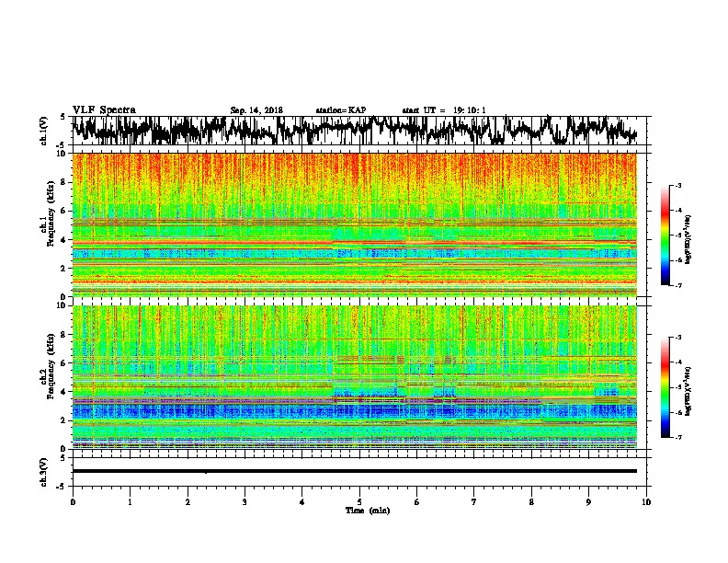Click the 'Time (min)' axis title
This screenshot has width=728, height=563.
point(368,511)
